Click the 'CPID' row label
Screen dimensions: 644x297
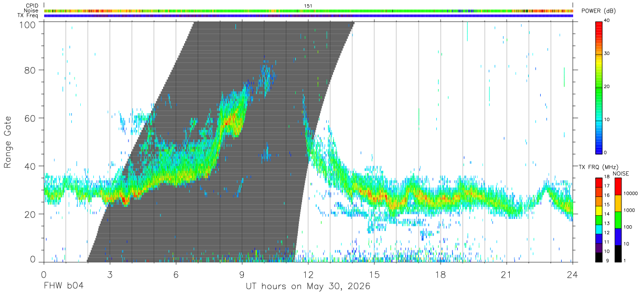[x=32, y=6]
